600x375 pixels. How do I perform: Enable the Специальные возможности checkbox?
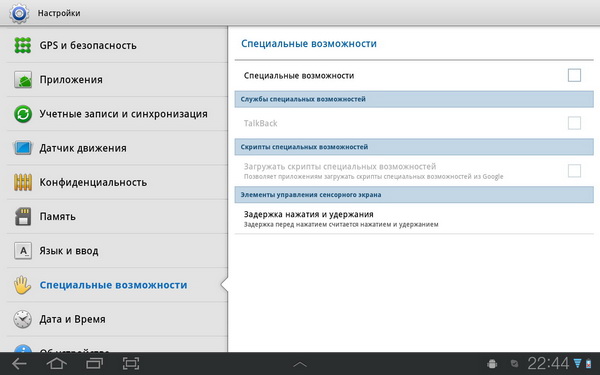tap(574, 75)
